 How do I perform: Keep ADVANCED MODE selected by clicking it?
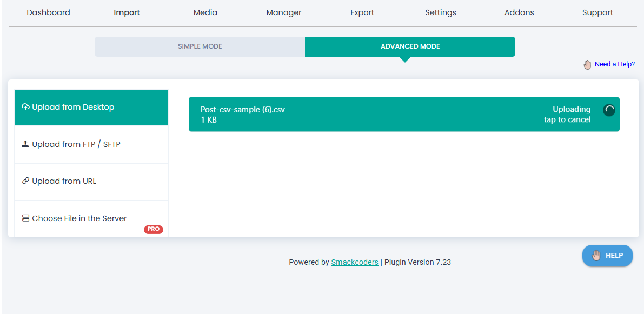[410, 46]
